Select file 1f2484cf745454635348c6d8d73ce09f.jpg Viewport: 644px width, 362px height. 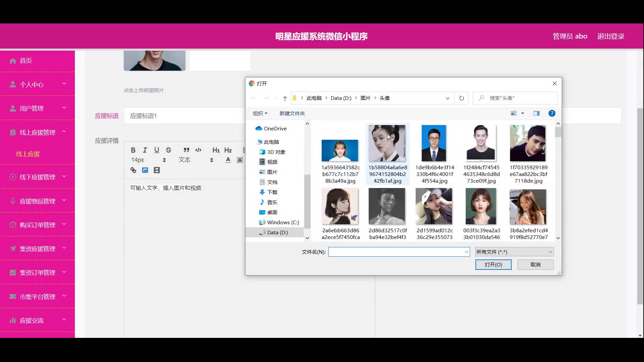pos(481,154)
